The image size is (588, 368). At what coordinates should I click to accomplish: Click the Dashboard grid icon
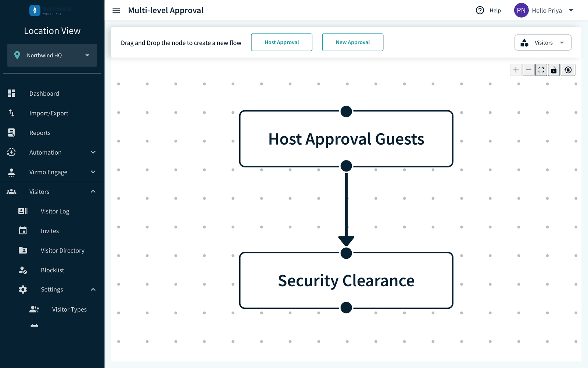(x=11, y=93)
